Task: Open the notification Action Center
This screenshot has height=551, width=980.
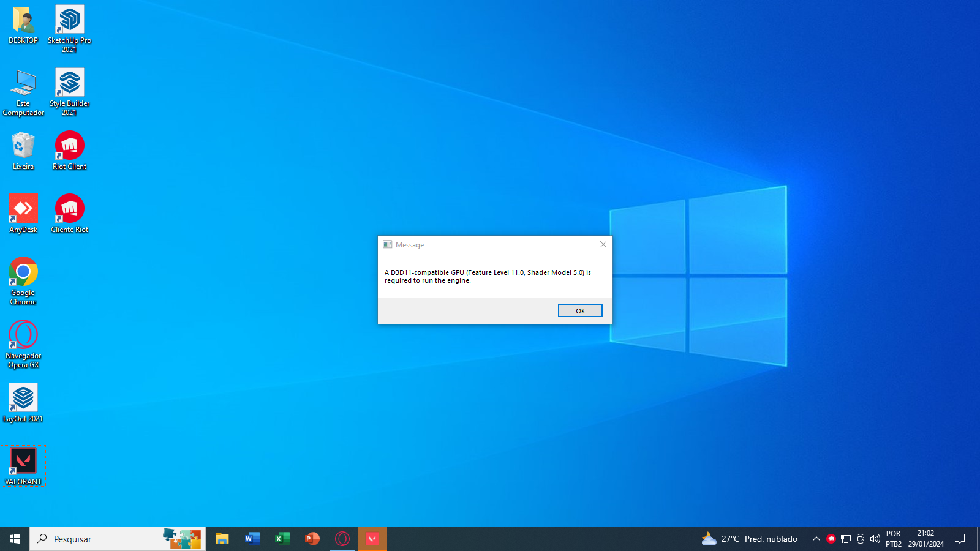Action: click(x=960, y=539)
